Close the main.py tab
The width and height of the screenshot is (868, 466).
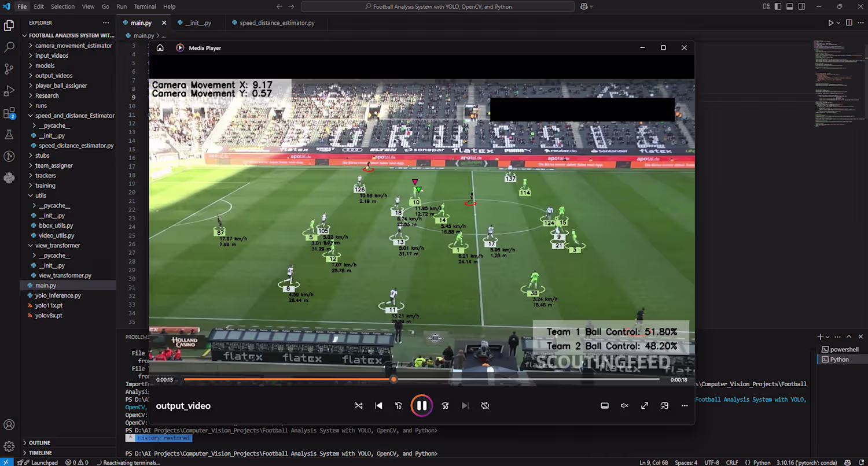[164, 23]
